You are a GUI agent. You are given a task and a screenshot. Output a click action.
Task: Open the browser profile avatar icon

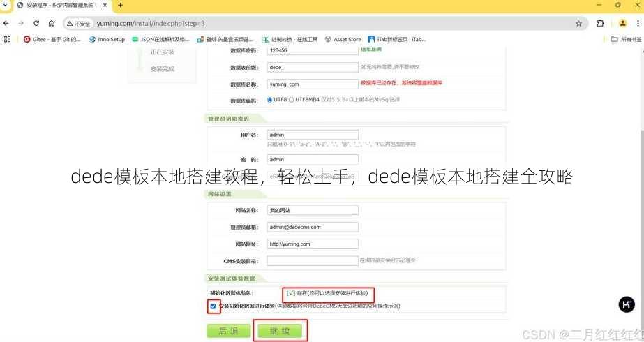(x=622, y=24)
